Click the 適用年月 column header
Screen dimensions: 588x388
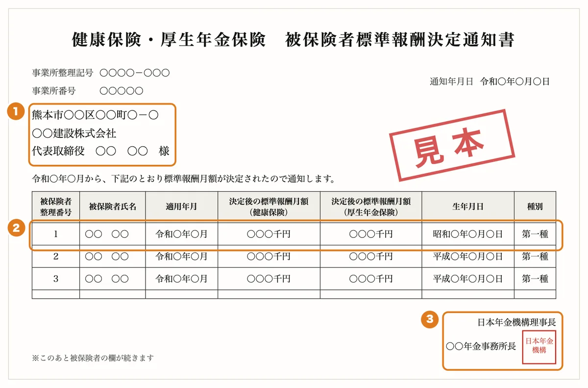[x=181, y=207]
